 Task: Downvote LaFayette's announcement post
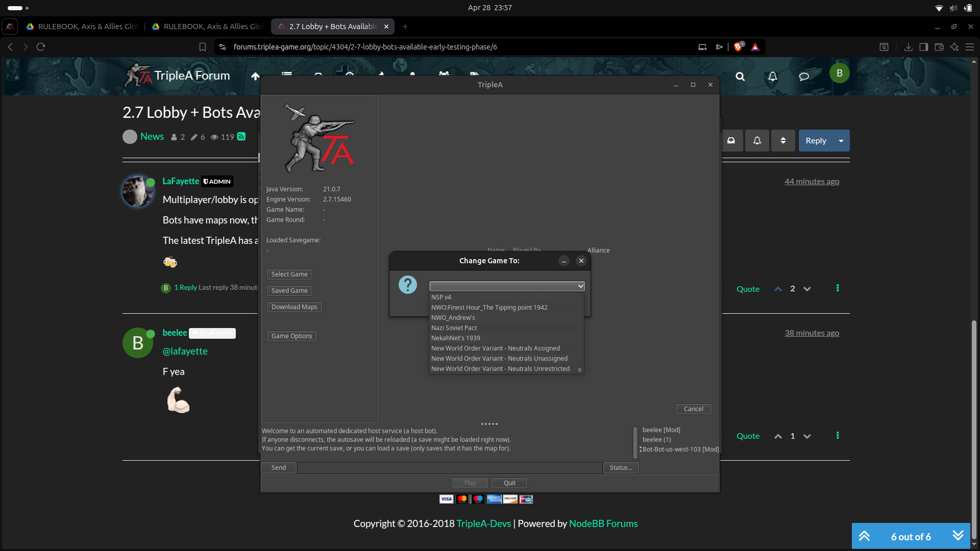tap(807, 289)
